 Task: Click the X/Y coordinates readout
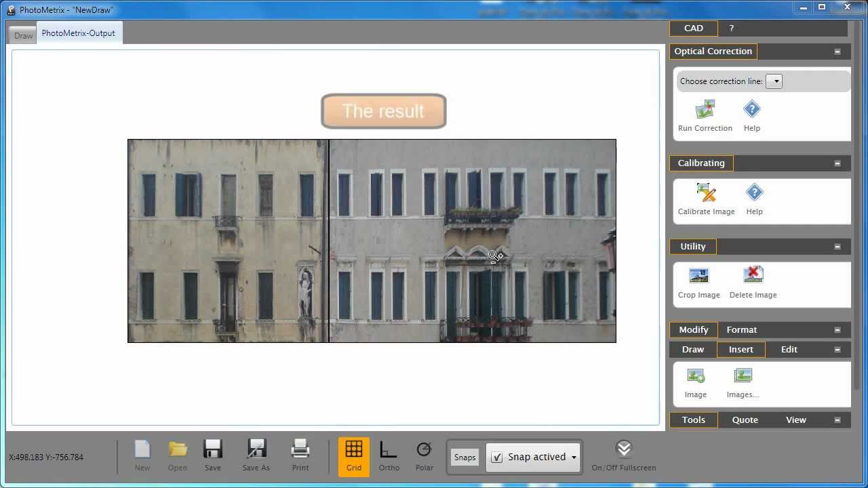click(46, 457)
